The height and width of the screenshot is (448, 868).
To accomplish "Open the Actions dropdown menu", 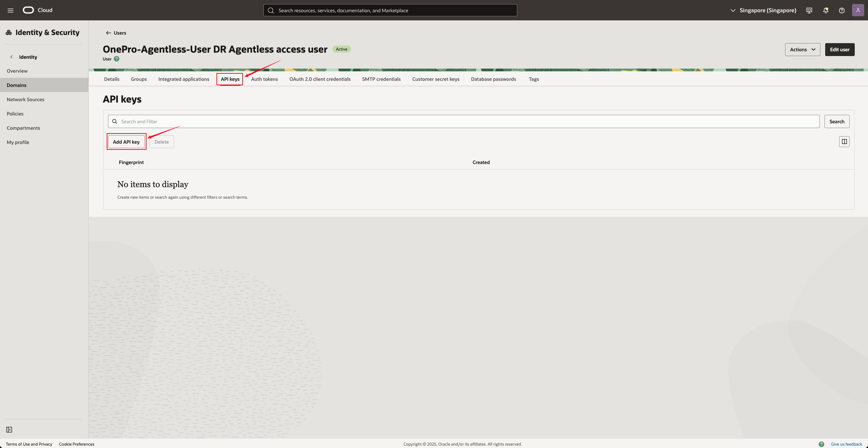I will (x=802, y=50).
